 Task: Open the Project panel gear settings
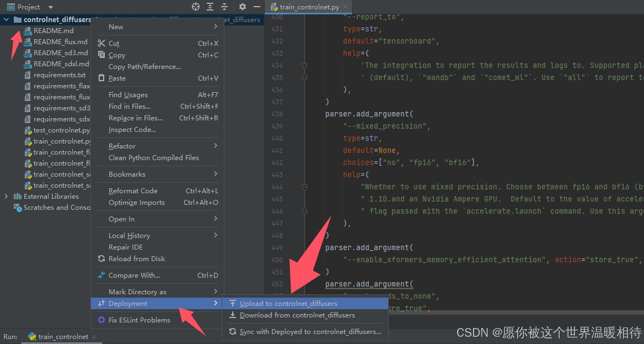[243, 7]
